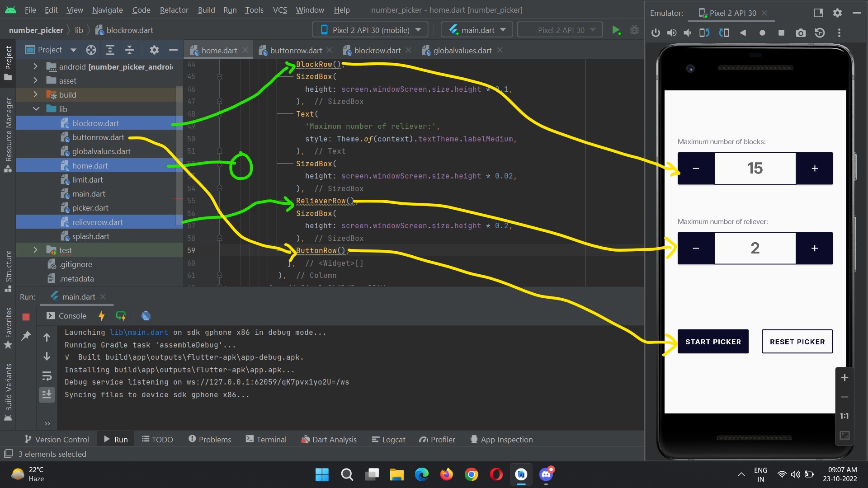Expand the build folder
The image size is (868, 488).
click(36, 94)
